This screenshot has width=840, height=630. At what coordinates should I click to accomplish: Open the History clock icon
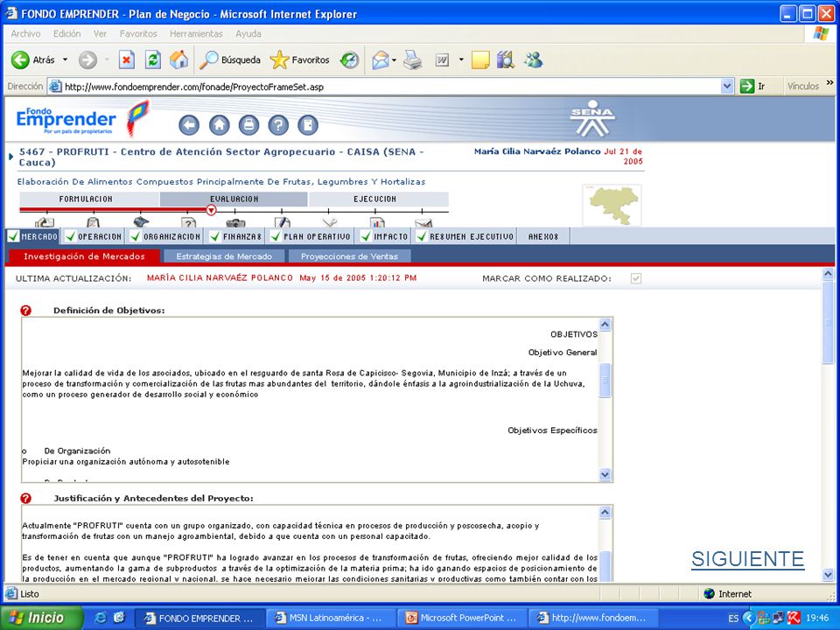tap(349, 59)
